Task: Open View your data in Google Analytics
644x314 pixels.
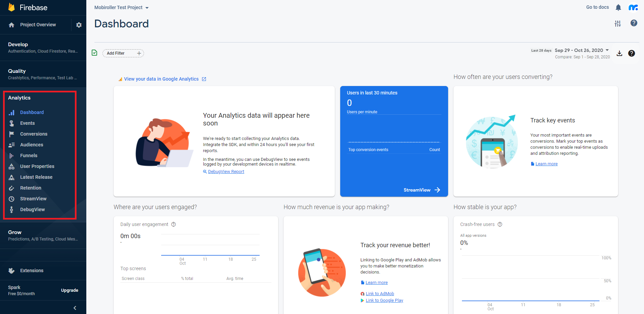Action: point(161,79)
